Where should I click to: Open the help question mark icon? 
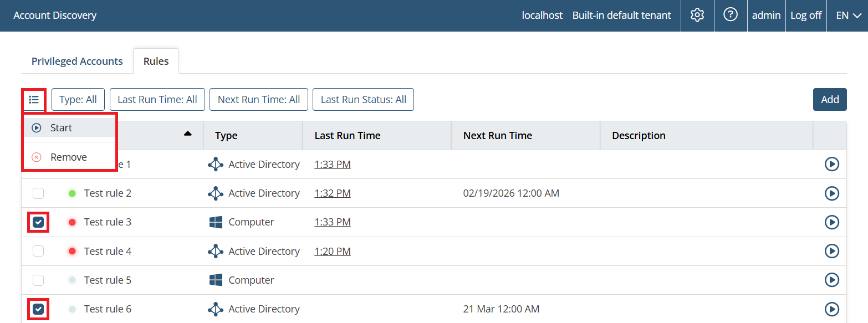click(731, 16)
